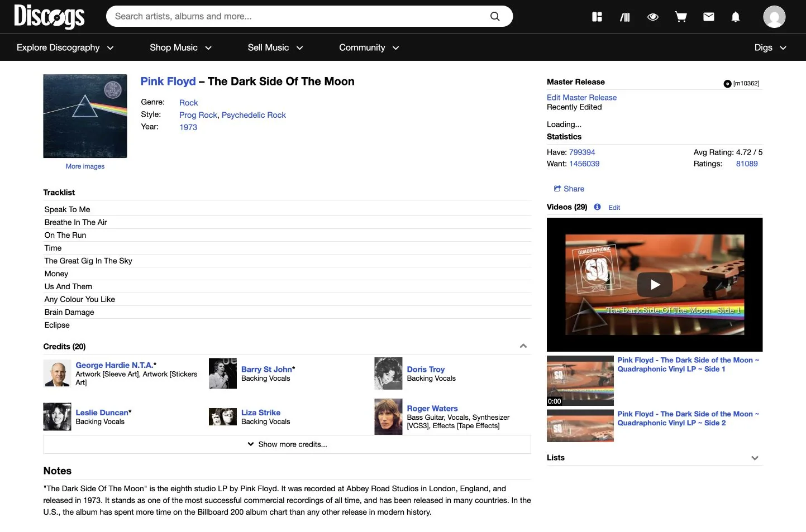The image size is (806, 532).
Task: Open the messages envelope icon
Action: coord(709,17)
